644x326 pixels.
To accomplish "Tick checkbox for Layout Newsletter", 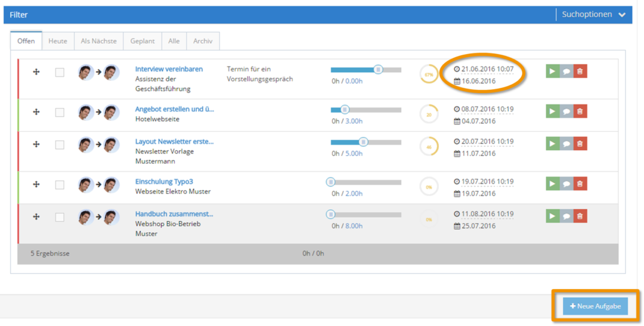I will [60, 144].
